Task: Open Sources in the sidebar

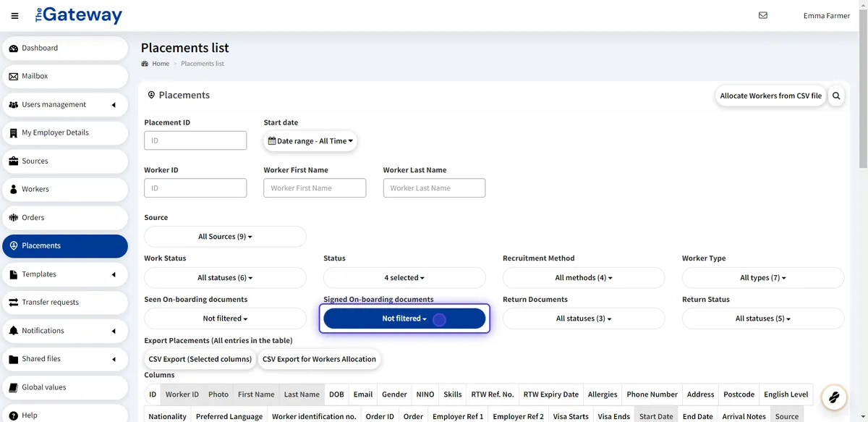Action: (x=64, y=161)
